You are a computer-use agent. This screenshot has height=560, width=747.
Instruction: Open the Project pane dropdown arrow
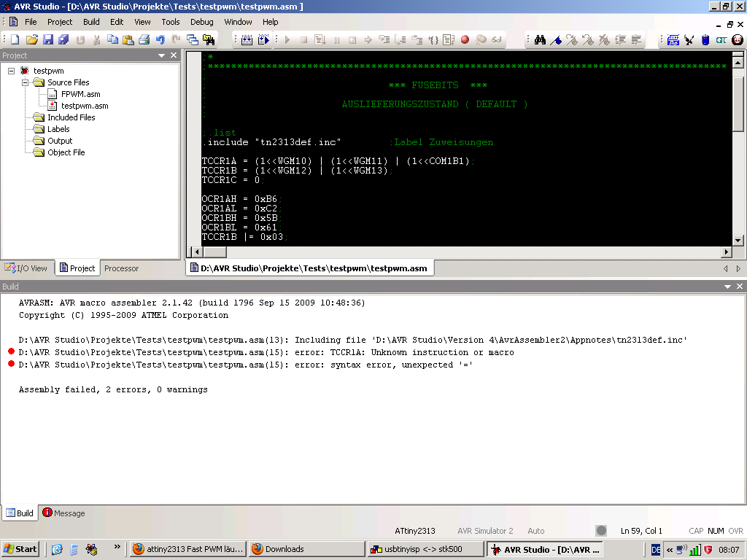click(161, 55)
